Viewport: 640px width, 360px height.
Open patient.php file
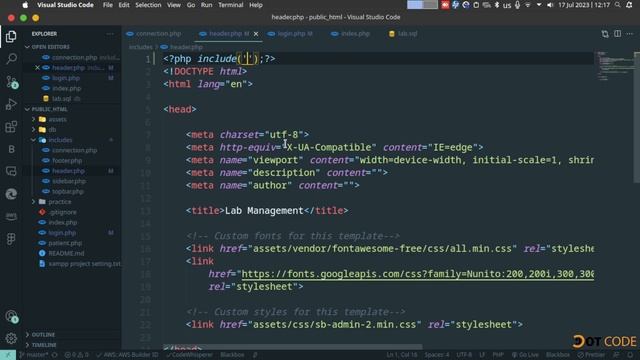coord(65,243)
